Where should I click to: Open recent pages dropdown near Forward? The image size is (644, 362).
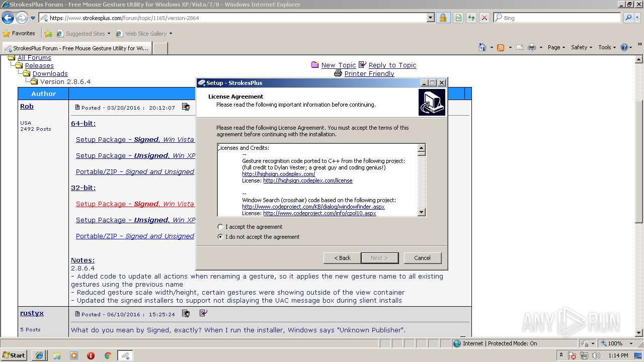point(33,18)
